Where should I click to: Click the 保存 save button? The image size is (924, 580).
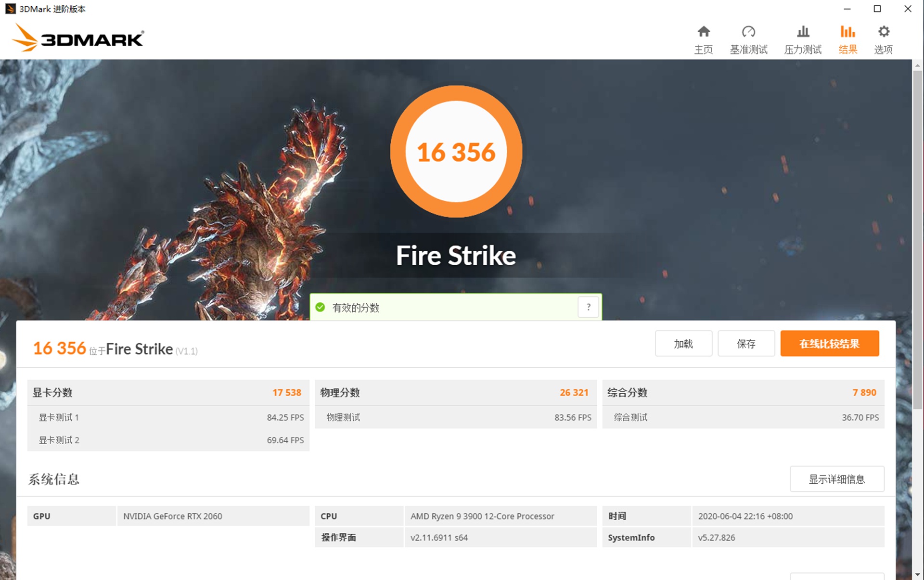746,344
